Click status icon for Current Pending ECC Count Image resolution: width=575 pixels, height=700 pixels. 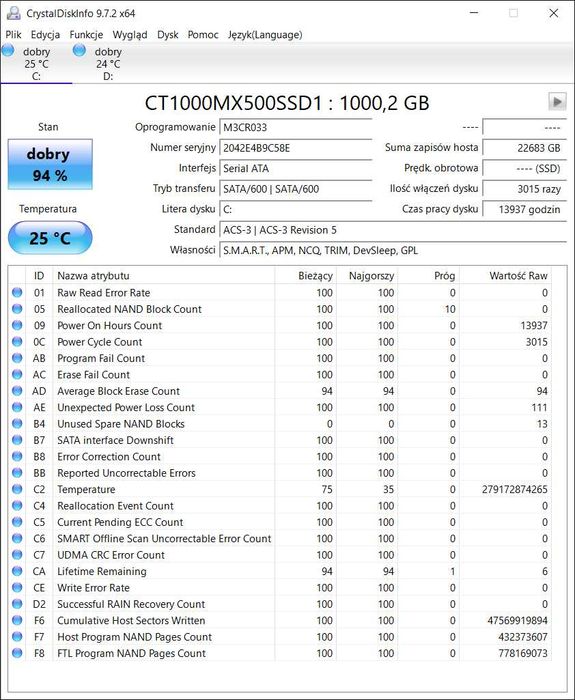tap(17, 522)
